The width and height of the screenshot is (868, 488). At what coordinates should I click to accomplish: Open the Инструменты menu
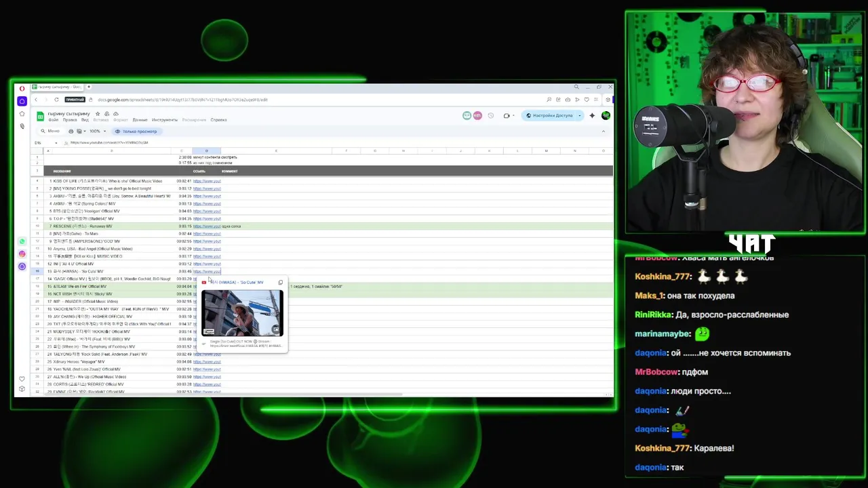click(165, 120)
